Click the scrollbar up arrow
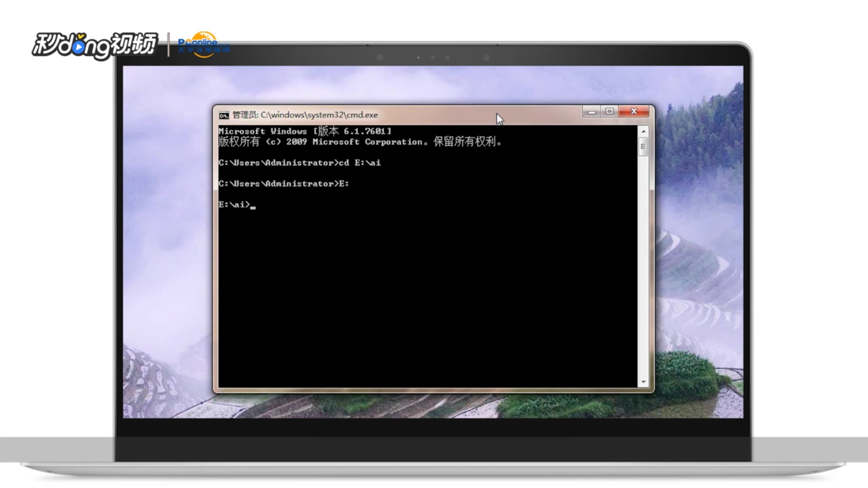Screen dimensions: 868x488 point(643,132)
